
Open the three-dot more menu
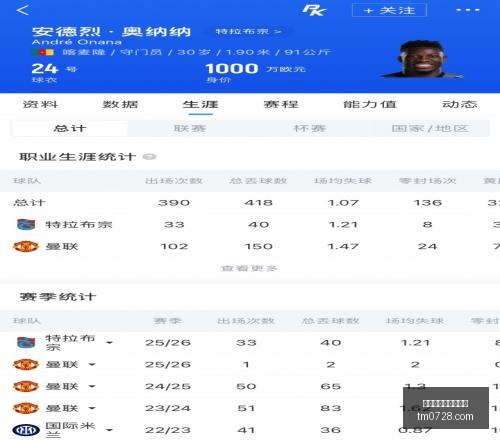[x=468, y=10]
